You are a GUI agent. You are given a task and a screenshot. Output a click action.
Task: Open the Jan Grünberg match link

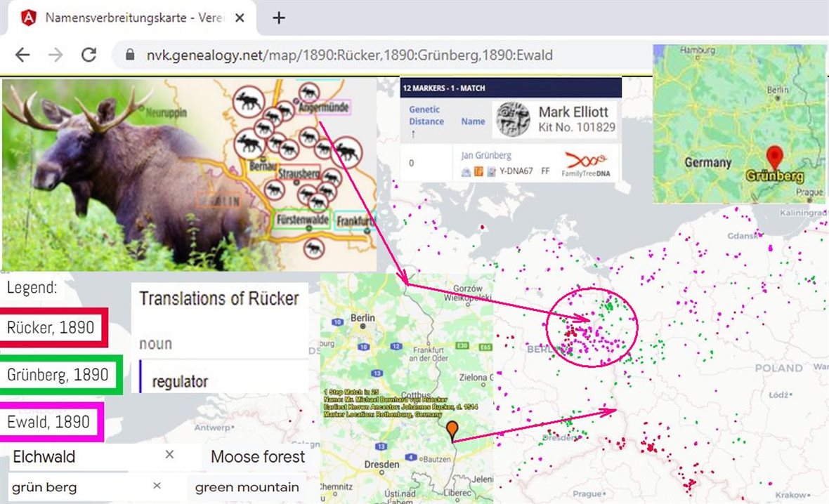click(486, 155)
